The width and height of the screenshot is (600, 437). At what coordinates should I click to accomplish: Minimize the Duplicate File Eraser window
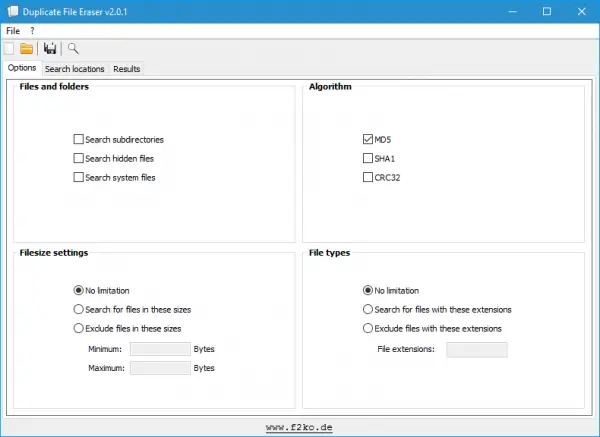512,11
